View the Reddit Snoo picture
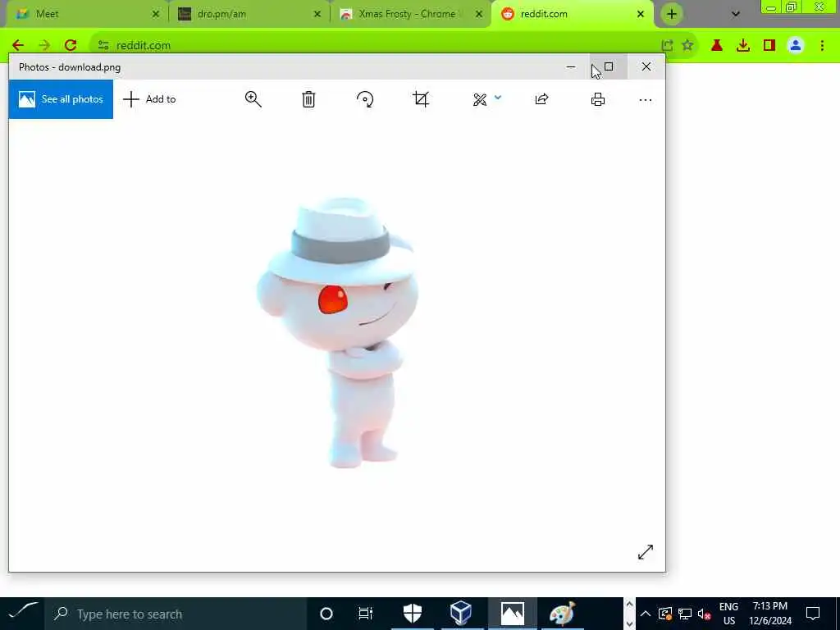The image size is (840, 630). 337,333
